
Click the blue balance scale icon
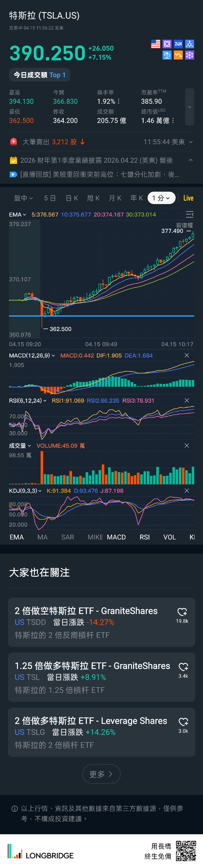pyautogui.click(x=167, y=55)
